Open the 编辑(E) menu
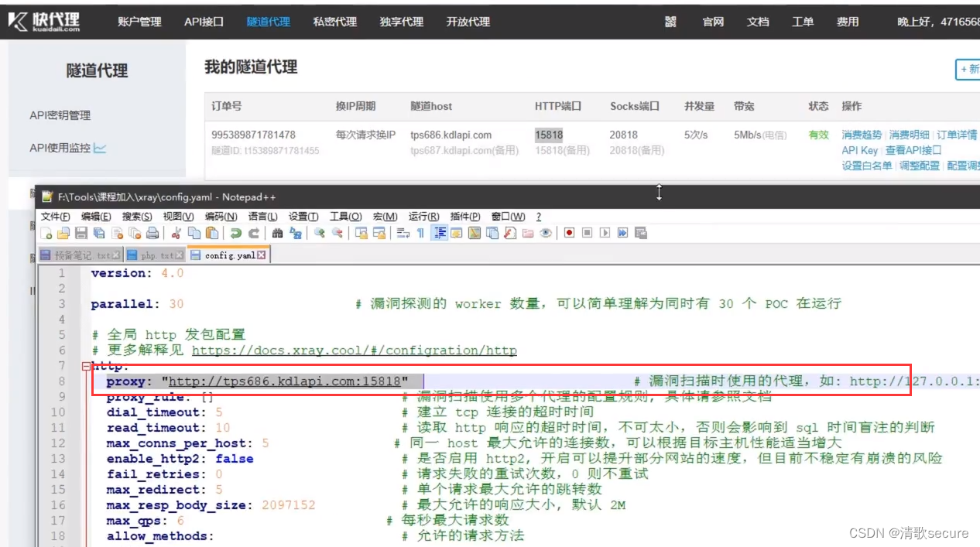The width and height of the screenshot is (980, 547). click(96, 217)
